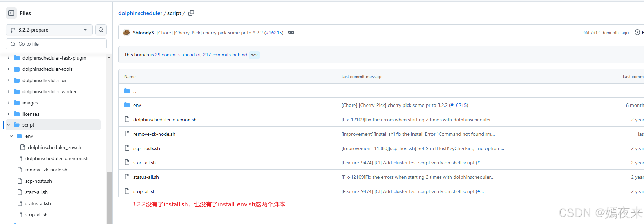The width and height of the screenshot is (644, 224).
Task: Open the 3.2.2-prepare branch dropdown
Action: pyautogui.click(x=49, y=30)
